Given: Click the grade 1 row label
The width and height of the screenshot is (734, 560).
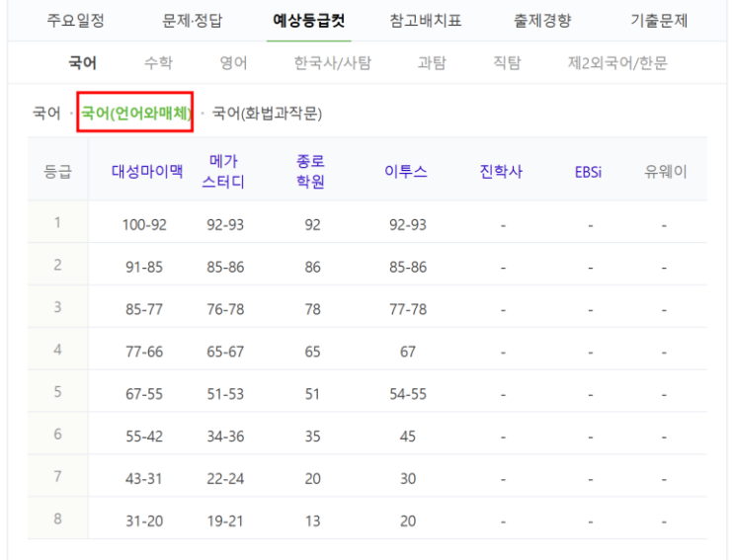Looking at the screenshot, I should pos(57,222).
